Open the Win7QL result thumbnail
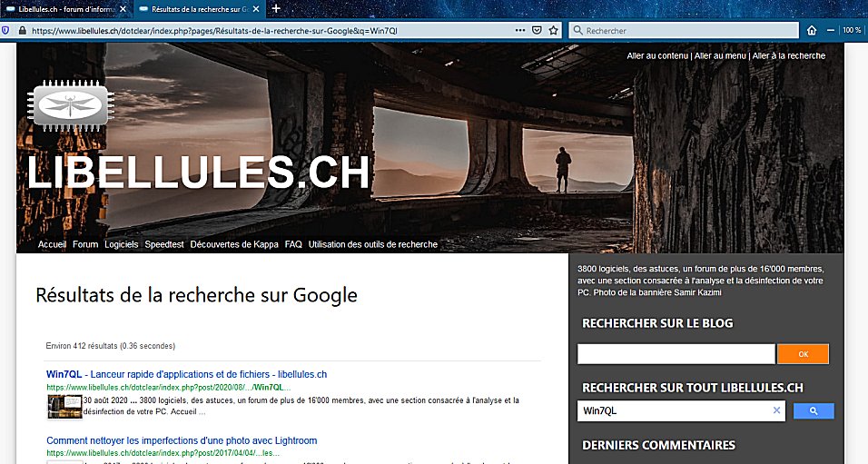This screenshot has width=868, height=464. click(x=64, y=407)
